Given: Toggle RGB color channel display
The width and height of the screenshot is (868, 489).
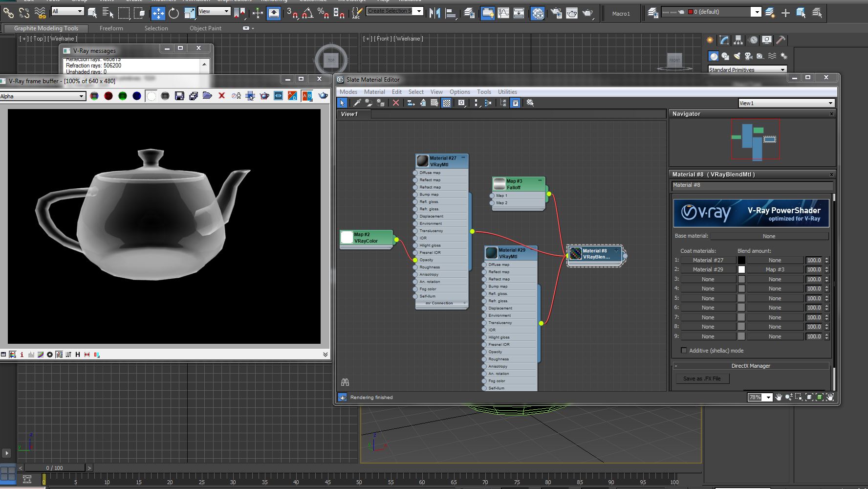Looking at the screenshot, I should [94, 96].
